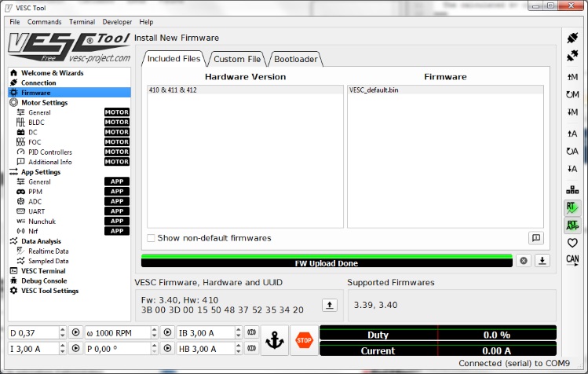Click the cancel firmware upload button

click(524, 261)
